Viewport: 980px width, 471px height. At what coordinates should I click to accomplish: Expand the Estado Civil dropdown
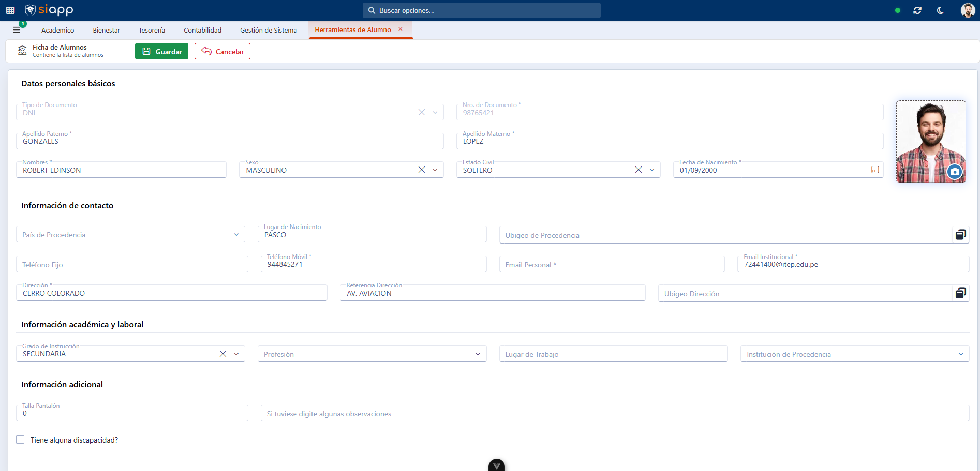(652, 170)
